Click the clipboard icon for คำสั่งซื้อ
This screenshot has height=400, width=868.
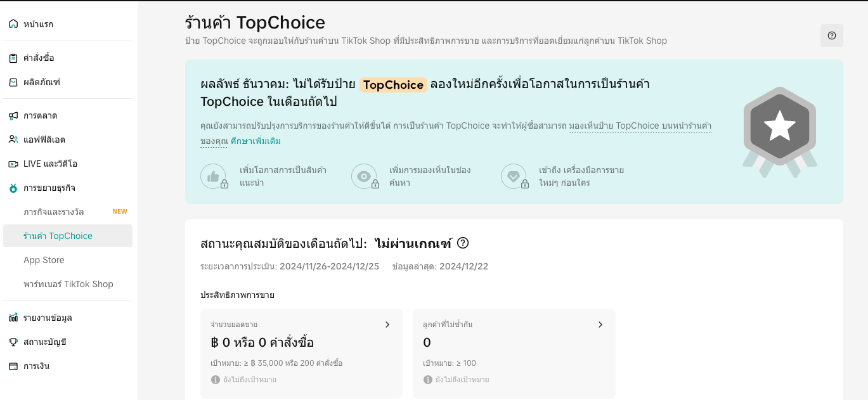[13, 58]
